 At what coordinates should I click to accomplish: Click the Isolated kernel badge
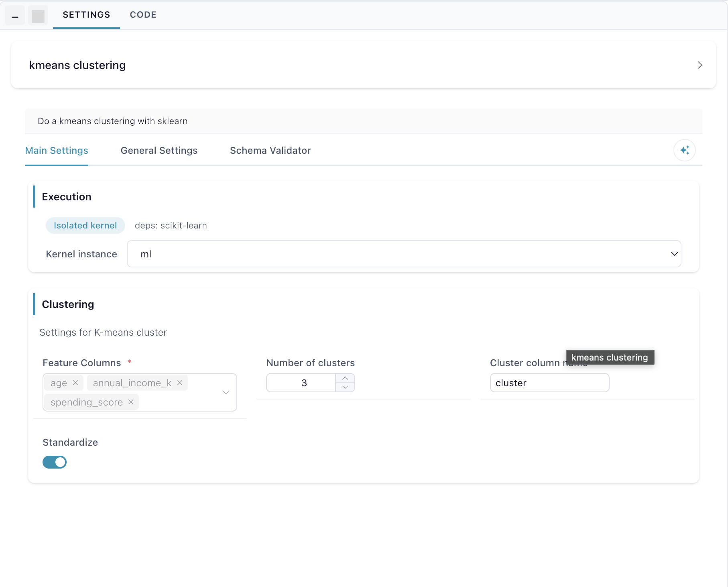click(85, 225)
